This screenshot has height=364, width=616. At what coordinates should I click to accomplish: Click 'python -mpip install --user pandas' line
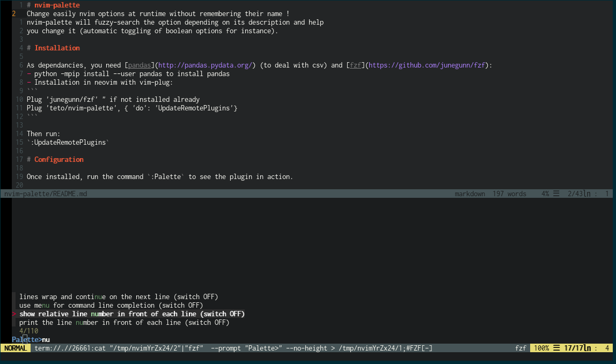tap(128, 74)
